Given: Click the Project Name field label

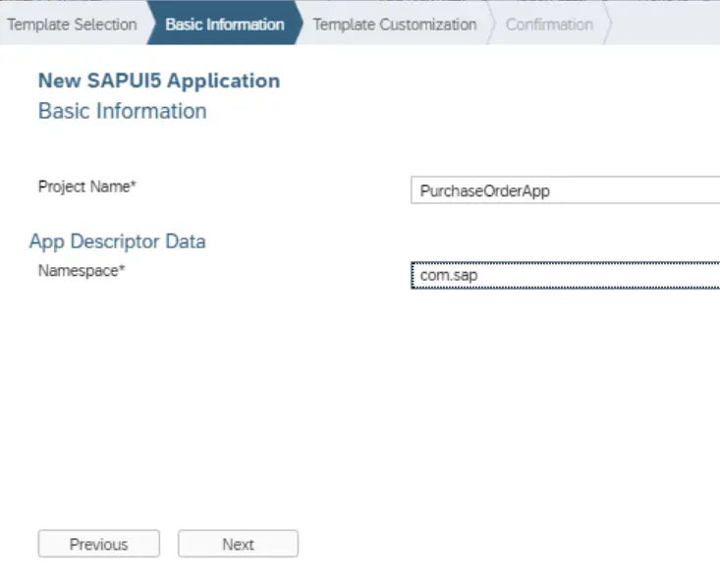Looking at the screenshot, I should click(x=83, y=186).
